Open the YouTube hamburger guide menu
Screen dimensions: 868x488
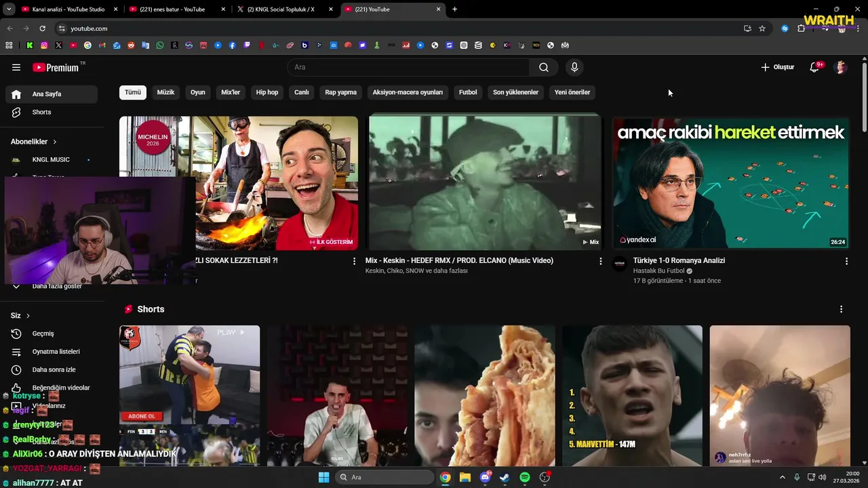(x=16, y=67)
